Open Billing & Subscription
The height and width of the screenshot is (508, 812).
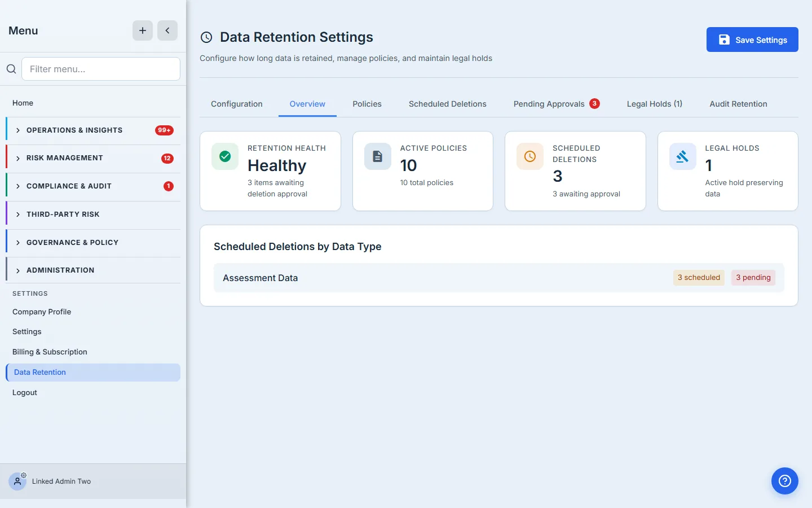pyautogui.click(x=93, y=352)
